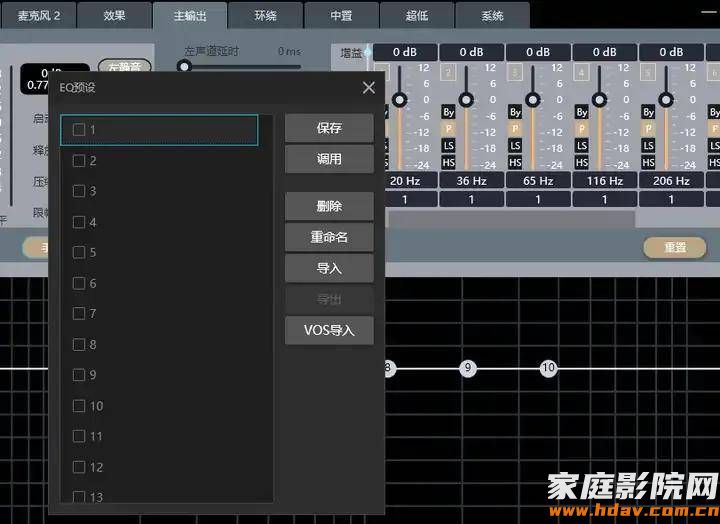Click the HS icon for 36 Hz band
This screenshot has width=720, height=524.
coord(448,162)
